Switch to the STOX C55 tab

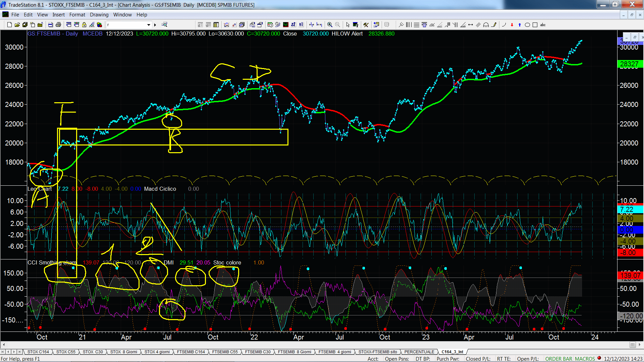point(66,352)
